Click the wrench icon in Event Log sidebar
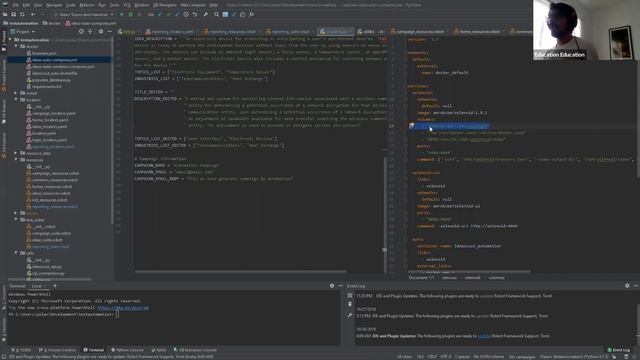The image size is (640, 360). (x=350, y=315)
